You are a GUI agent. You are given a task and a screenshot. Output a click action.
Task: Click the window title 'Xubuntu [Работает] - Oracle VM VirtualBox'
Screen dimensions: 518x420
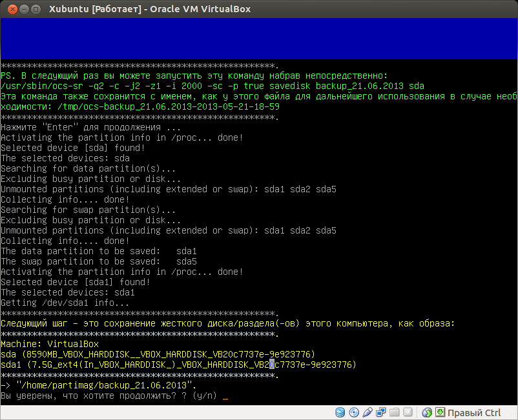150,9
